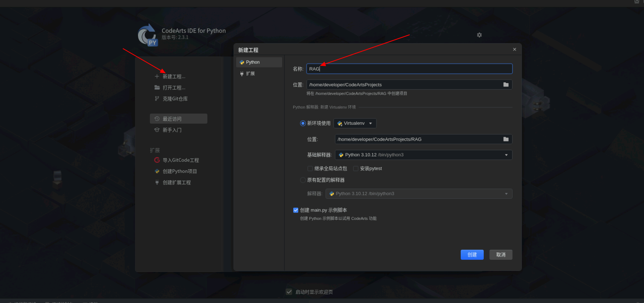Screen dimensions: 644x303
Task: Open the Virtualenv environment type dropdown
Action: point(355,123)
